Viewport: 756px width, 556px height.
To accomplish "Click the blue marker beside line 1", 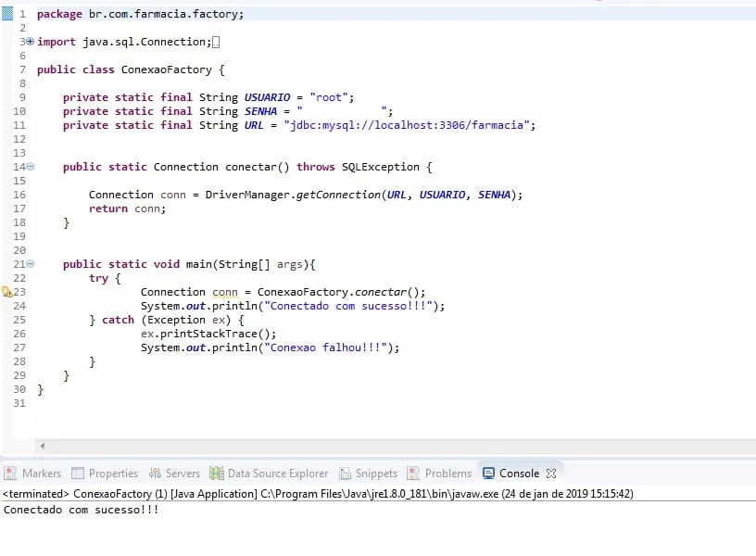I will click(x=6, y=14).
